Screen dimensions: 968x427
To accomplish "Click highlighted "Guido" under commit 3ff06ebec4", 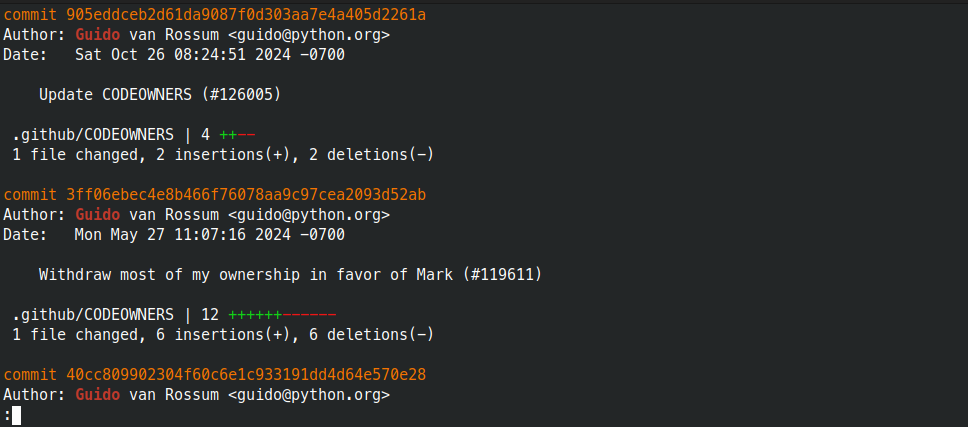I will coord(97,214).
